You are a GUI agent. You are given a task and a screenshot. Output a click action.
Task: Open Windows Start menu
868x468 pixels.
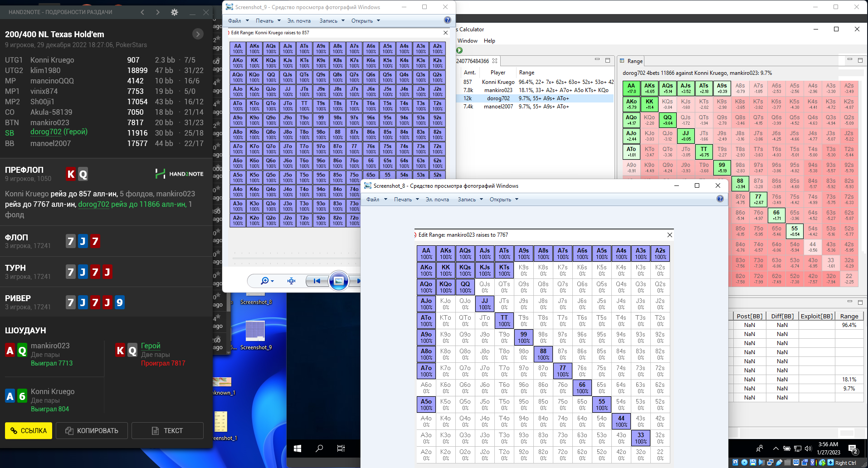[x=297, y=448]
